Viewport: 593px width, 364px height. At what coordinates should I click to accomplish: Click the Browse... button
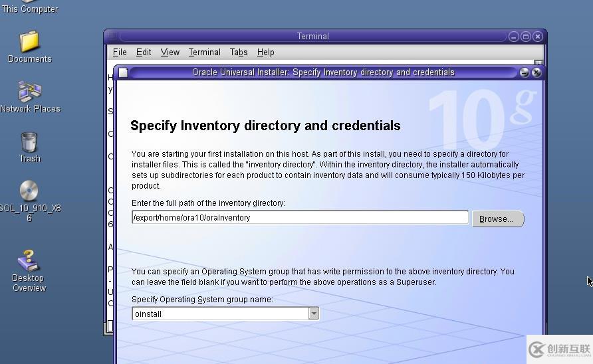498,219
